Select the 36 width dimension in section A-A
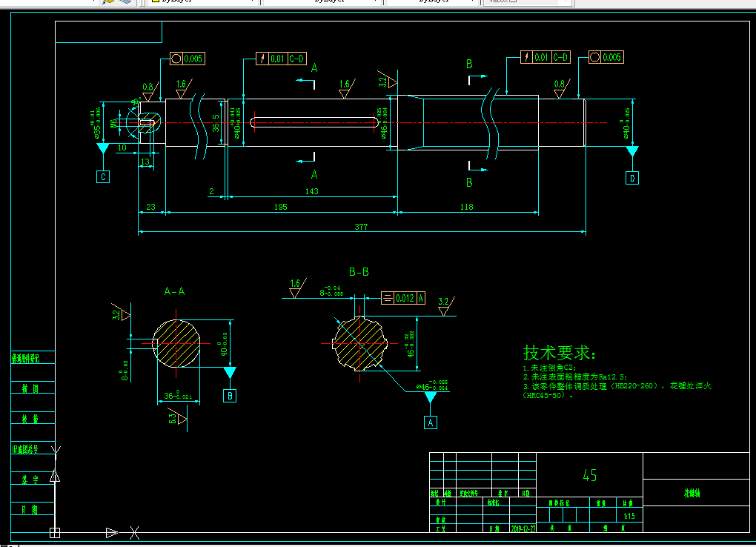The image size is (756, 547). 178,396
